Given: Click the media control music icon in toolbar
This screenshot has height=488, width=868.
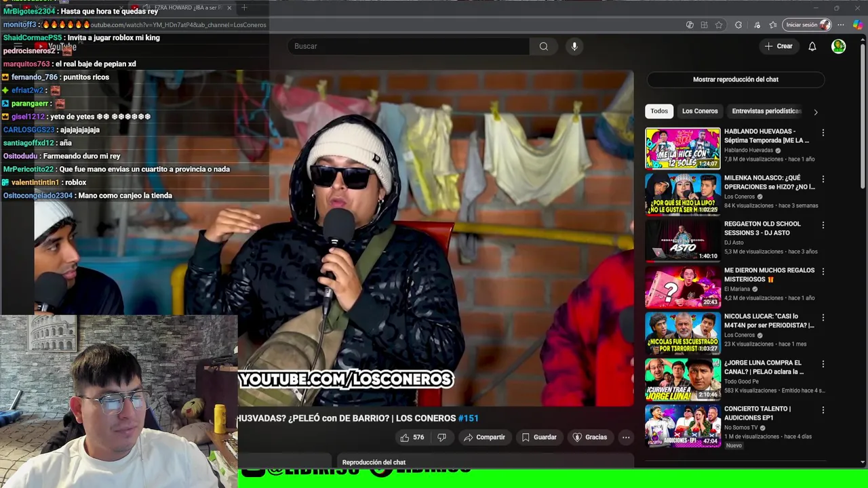Looking at the screenshot, I should tap(757, 25).
